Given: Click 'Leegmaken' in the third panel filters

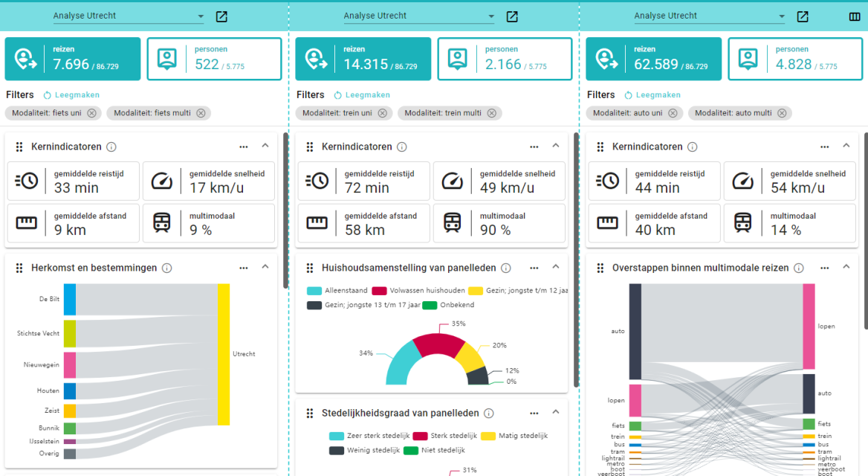Looking at the screenshot, I should [652, 95].
